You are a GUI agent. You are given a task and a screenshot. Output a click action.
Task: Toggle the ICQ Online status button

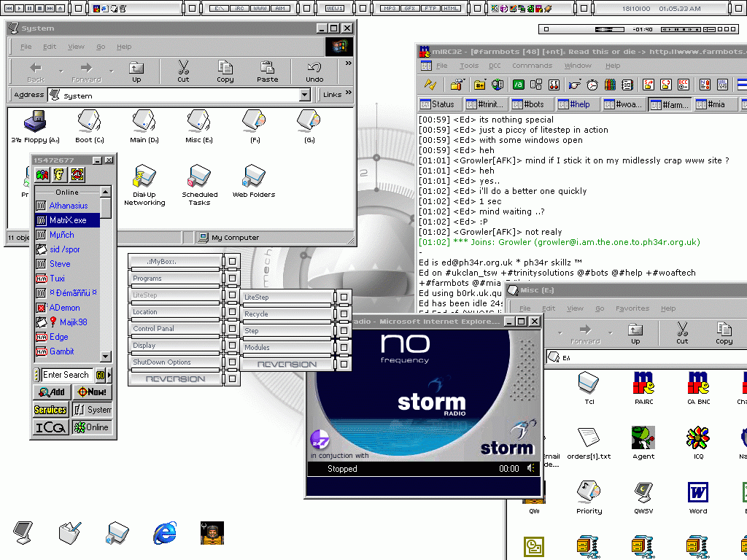(91, 427)
